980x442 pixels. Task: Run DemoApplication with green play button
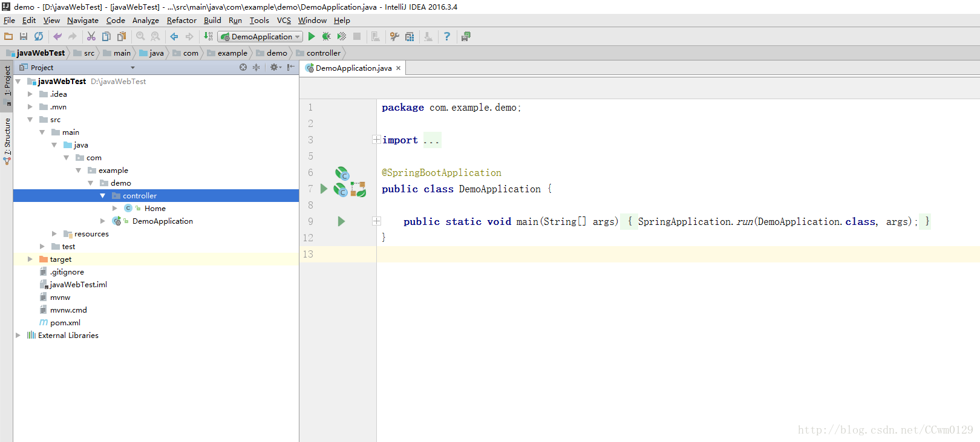pos(312,36)
